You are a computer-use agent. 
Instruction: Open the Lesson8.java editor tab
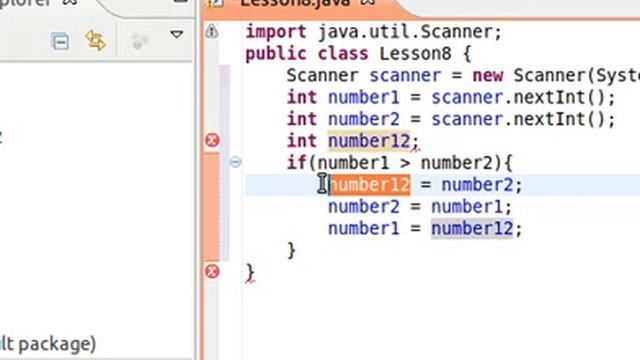pyautogui.click(x=295, y=3)
